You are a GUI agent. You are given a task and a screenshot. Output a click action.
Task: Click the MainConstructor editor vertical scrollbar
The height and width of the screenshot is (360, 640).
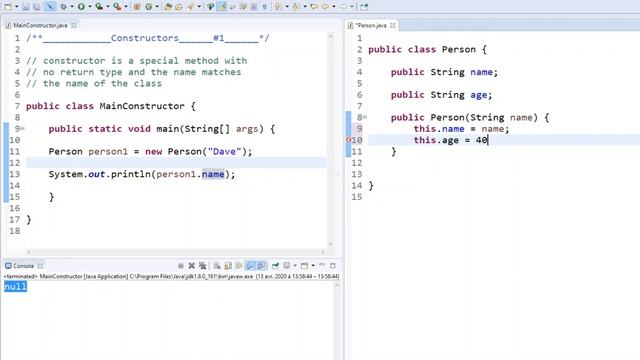pos(331,139)
